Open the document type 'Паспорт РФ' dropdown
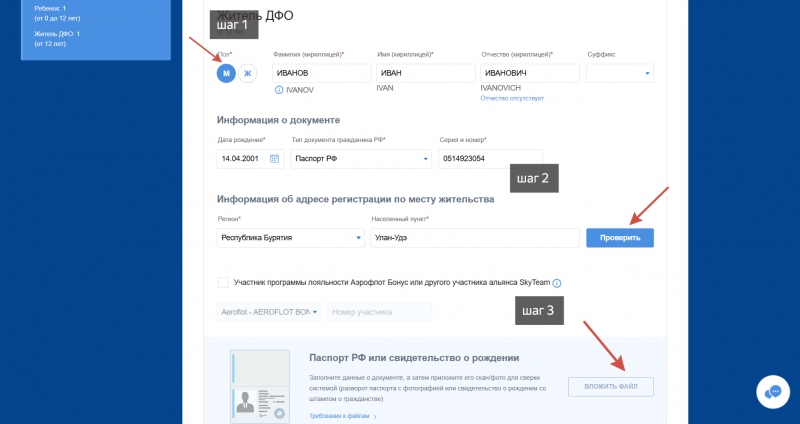 [361, 159]
